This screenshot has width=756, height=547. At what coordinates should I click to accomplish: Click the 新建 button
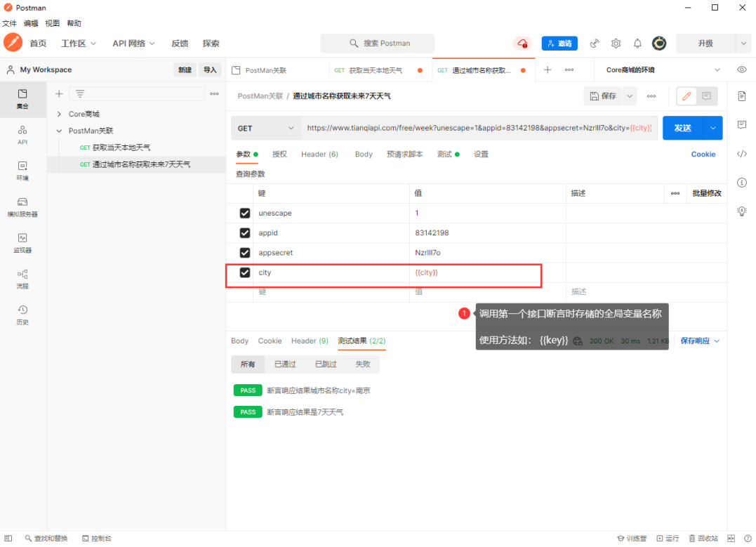pos(185,70)
